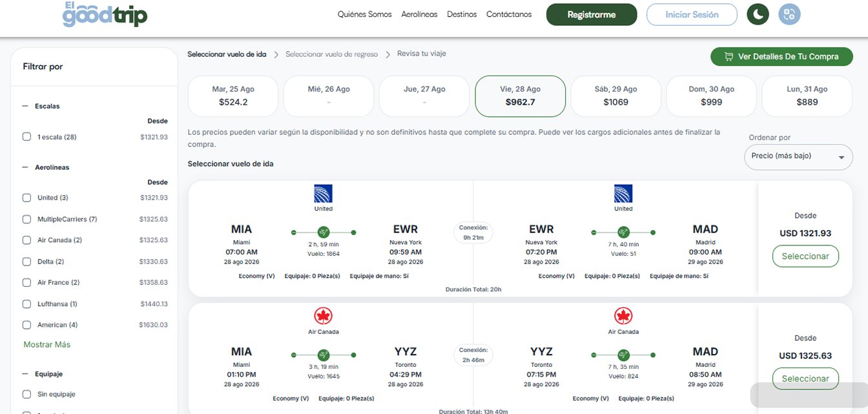Screen dimensions: 868x414
Task: Open Ver Detalles De Tu Compra
Action: (x=781, y=57)
